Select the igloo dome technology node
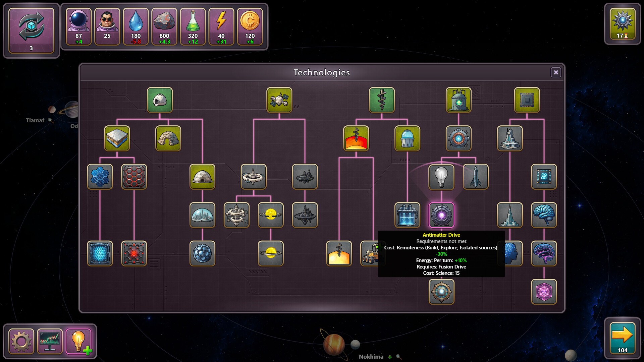Image resolution: width=644 pixels, height=362 pixels. [160, 100]
